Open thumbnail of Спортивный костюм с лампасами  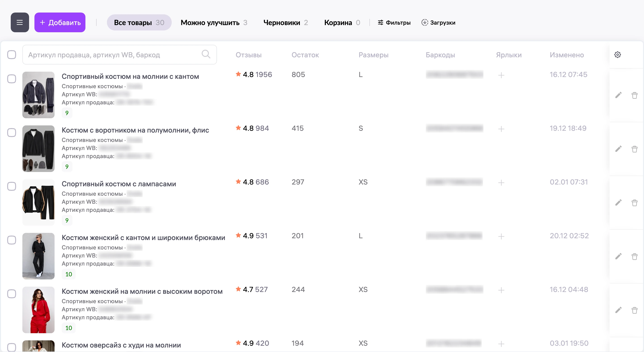pos(38,202)
